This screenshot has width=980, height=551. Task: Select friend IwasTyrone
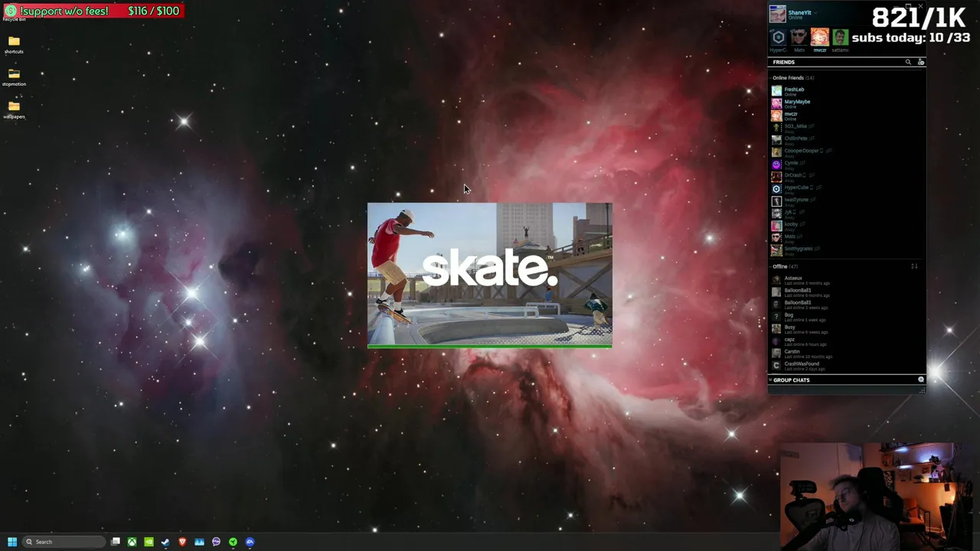847,201
